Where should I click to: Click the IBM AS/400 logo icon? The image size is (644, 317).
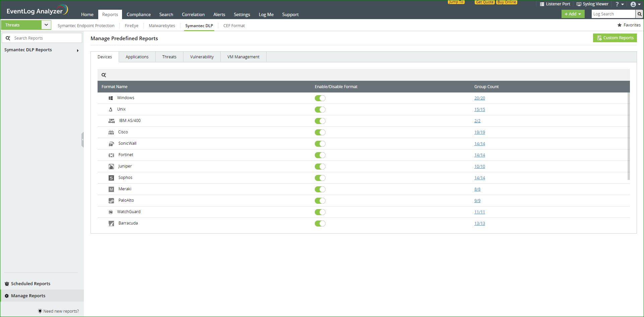click(112, 121)
